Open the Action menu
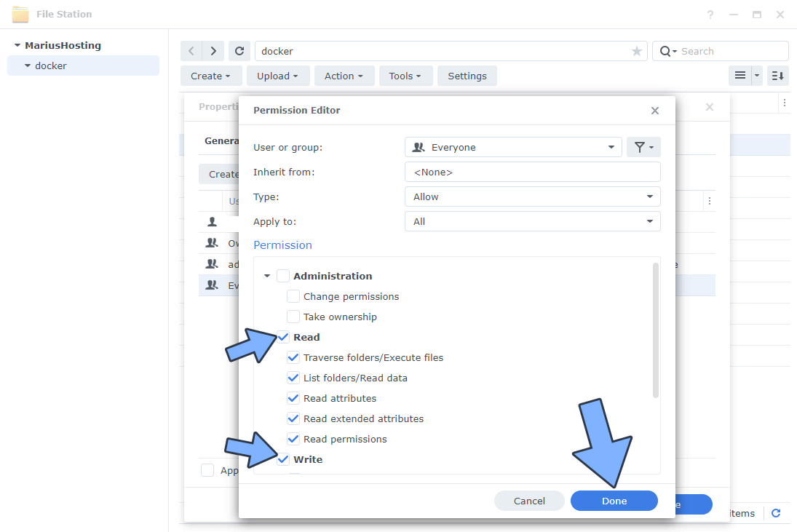 344,76
